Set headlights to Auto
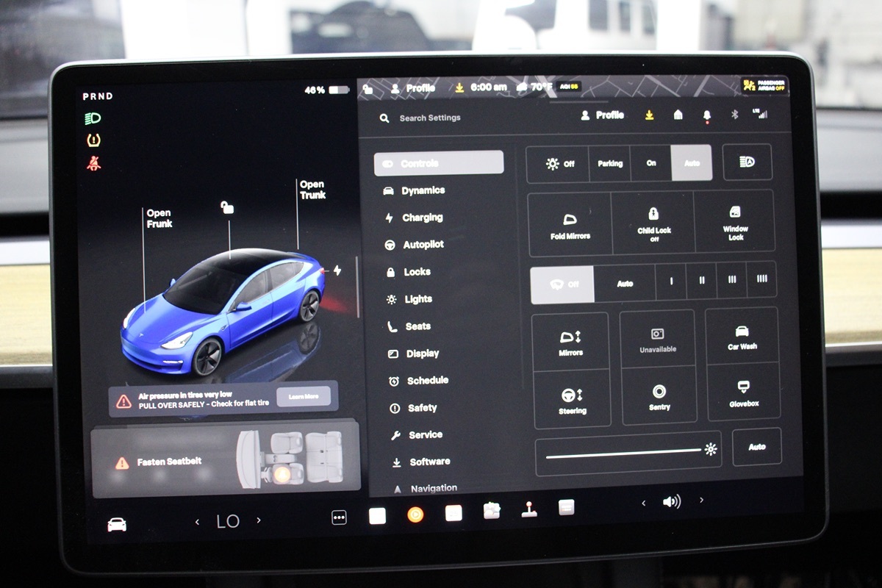The height and width of the screenshot is (588, 882). [x=692, y=163]
